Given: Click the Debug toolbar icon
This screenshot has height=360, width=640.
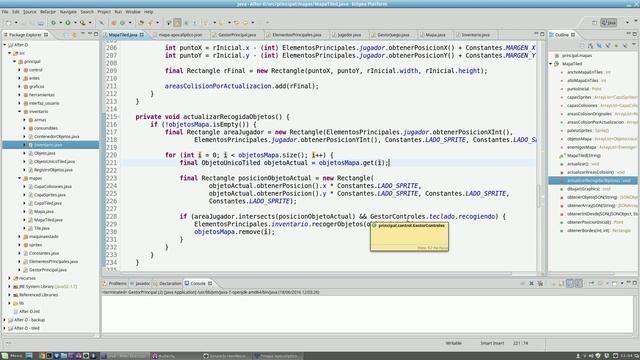Looking at the screenshot, I should (x=53, y=23).
